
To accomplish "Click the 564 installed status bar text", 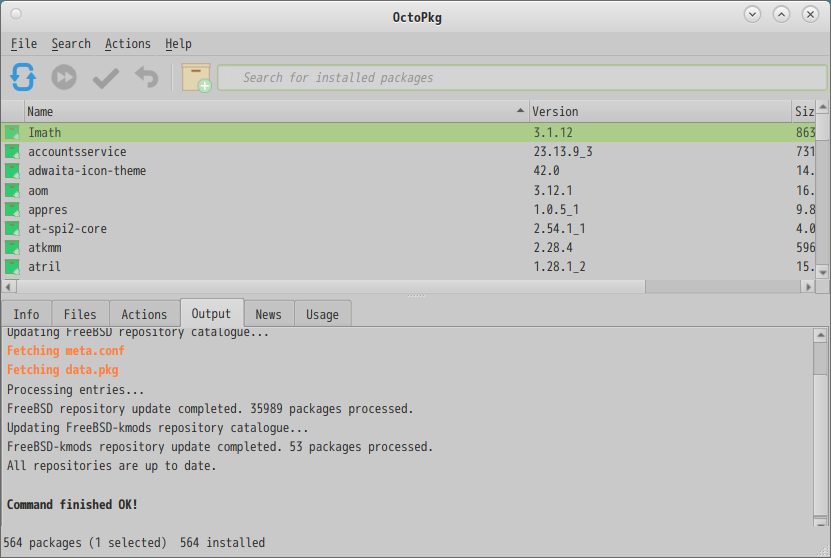I will coord(222,543).
